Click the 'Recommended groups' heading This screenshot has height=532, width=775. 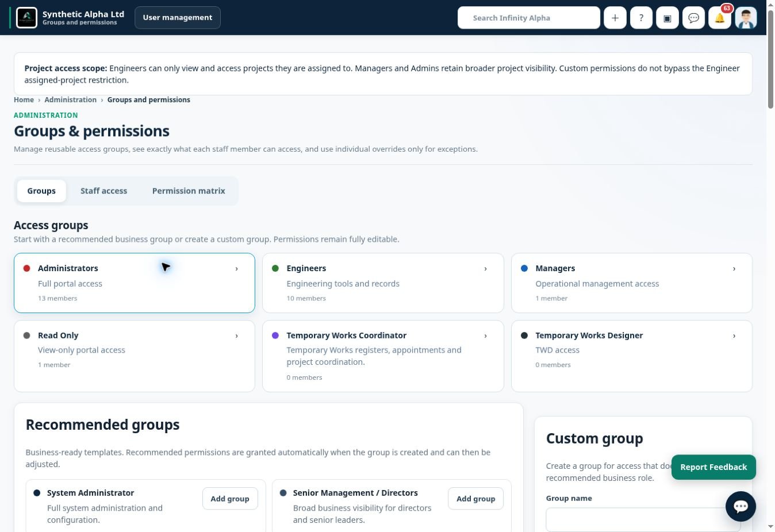point(103,425)
